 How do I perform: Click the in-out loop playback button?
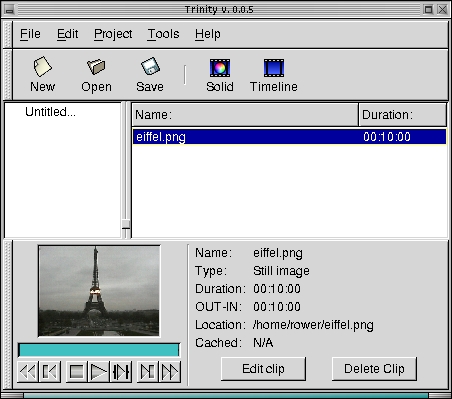[x=121, y=372]
